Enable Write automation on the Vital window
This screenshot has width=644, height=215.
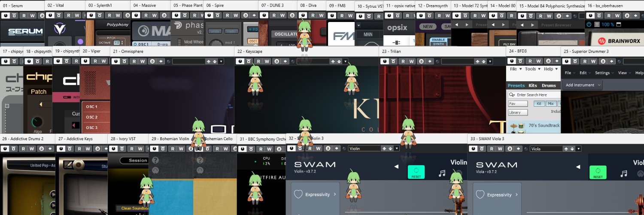click(x=77, y=15)
